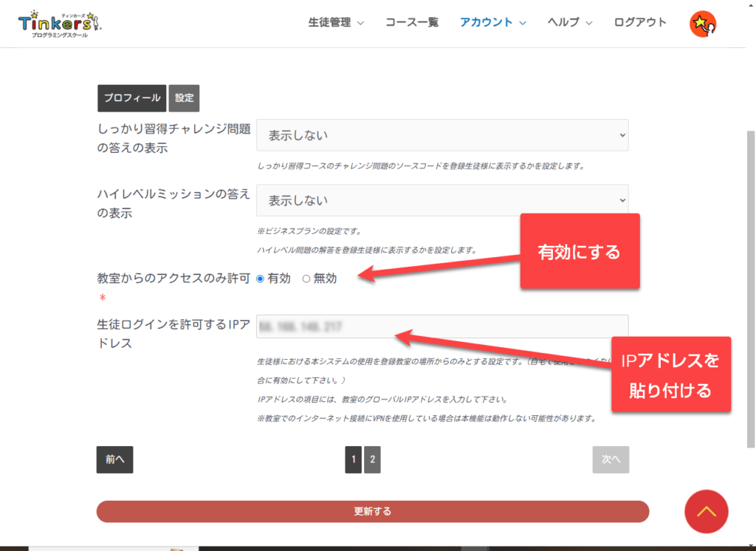
Task: Select the 有効 radio button
Action: coord(260,278)
